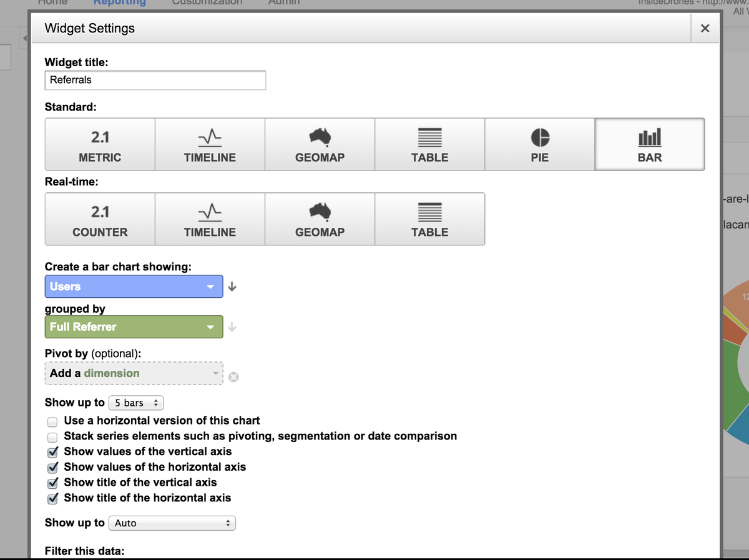This screenshot has width=749, height=560.
Task: Select the standard METRIC widget type
Action: tap(100, 144)
